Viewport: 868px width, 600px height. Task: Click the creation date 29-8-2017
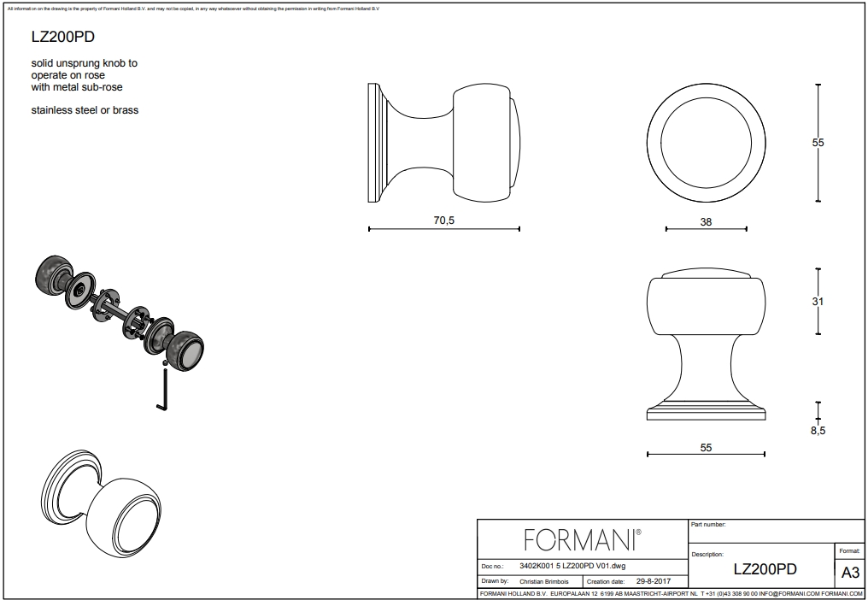pos(654,582)
